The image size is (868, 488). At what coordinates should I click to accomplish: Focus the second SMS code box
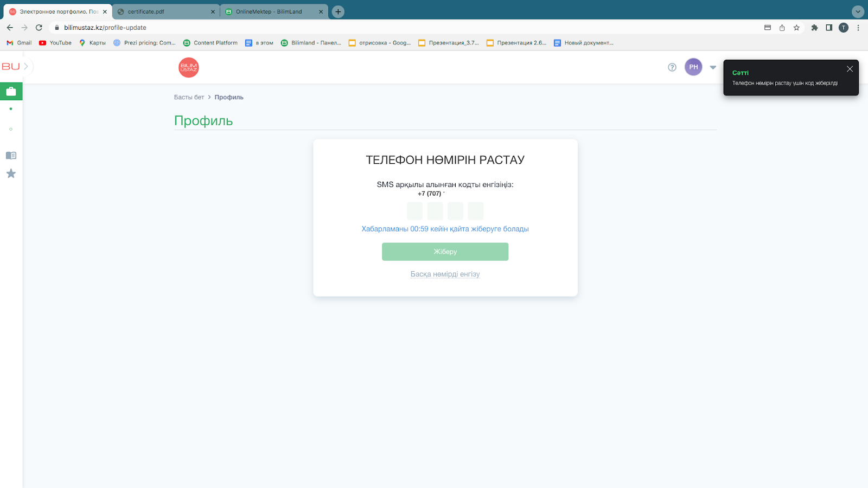[435, 211]
